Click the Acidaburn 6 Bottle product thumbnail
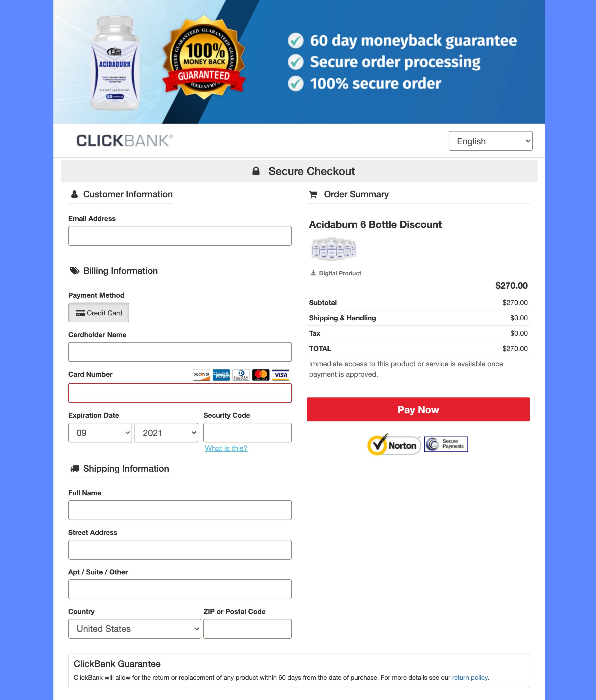The image size is (596, 700). pos(332,249)
